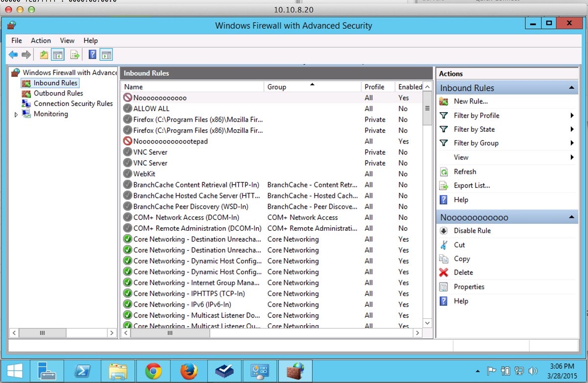The width and height of the screenshot is (588, 383).
Task: Click the rules list horizontal scrollbar right arrow
Action: pos(417,333)
